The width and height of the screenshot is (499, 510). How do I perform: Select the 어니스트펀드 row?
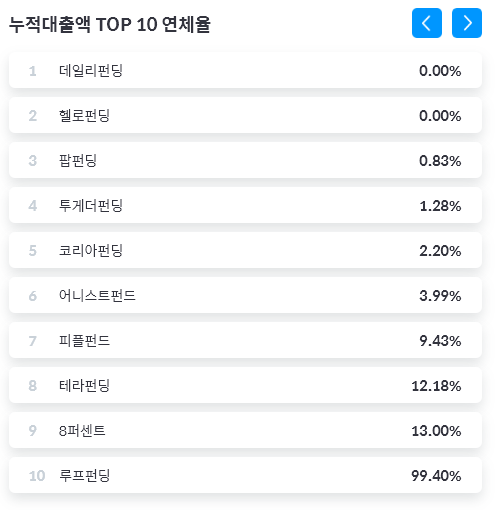click(245, 295)
